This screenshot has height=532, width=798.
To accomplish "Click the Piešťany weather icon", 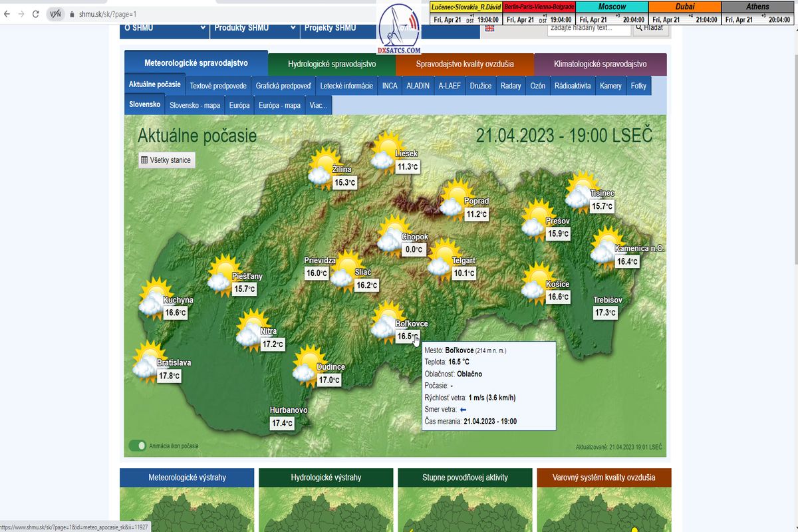I will 223,275.
